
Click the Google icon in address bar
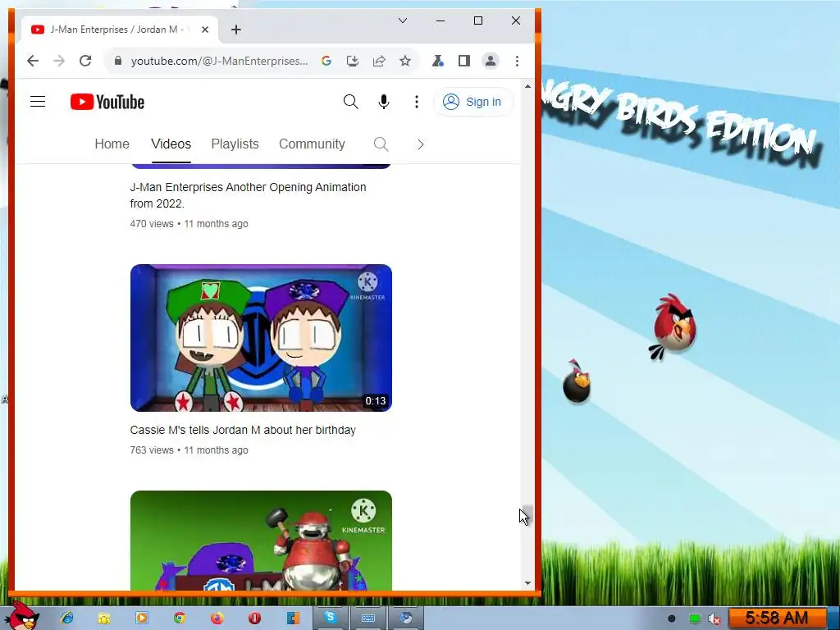(326, 61)
